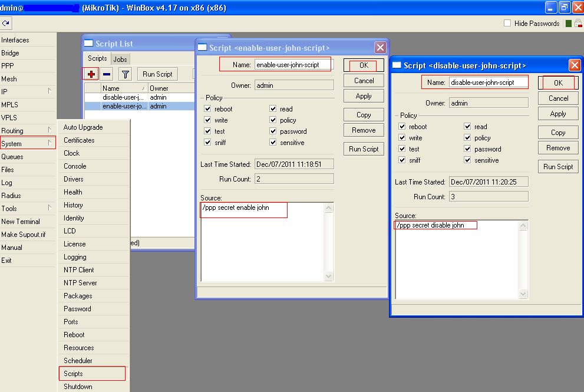584x392 pixels.
Task: Sort scripts by the Owner column
Action: point(171,88)
